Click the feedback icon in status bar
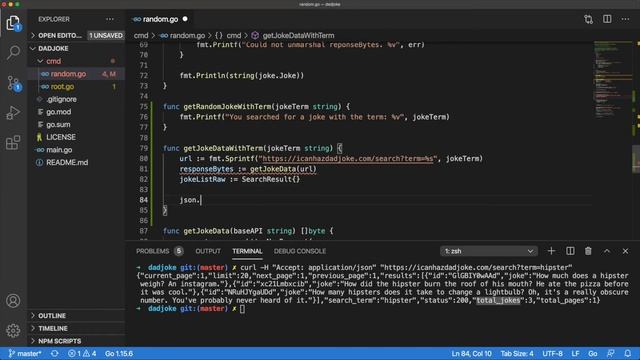640x360 pixels. 611,353
